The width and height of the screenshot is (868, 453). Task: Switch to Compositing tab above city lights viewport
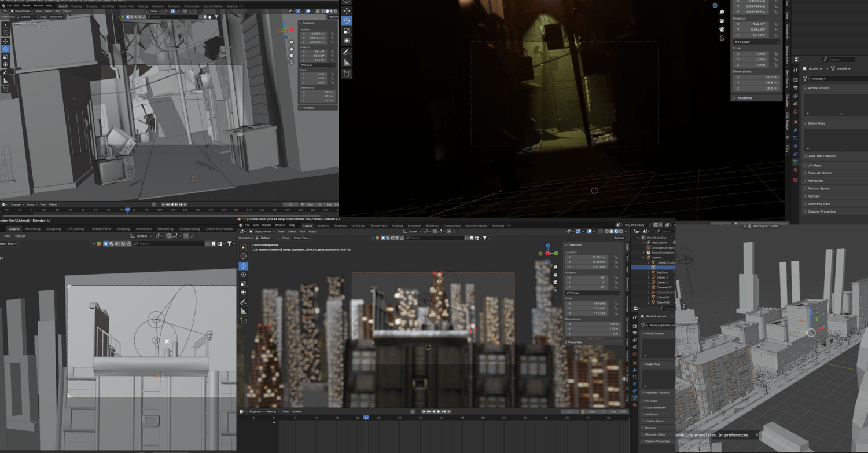452,225
